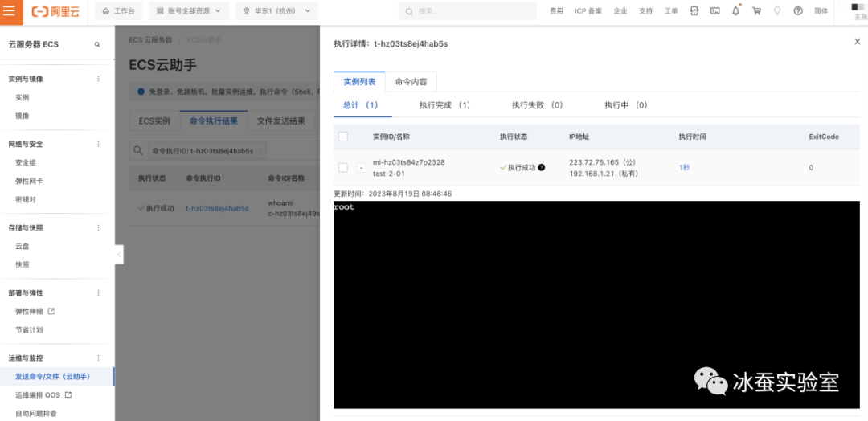Image resolution: width=868 pixels, height=421 pixels.
Task: Click the root output in the terminal
Action: (344, 207)
